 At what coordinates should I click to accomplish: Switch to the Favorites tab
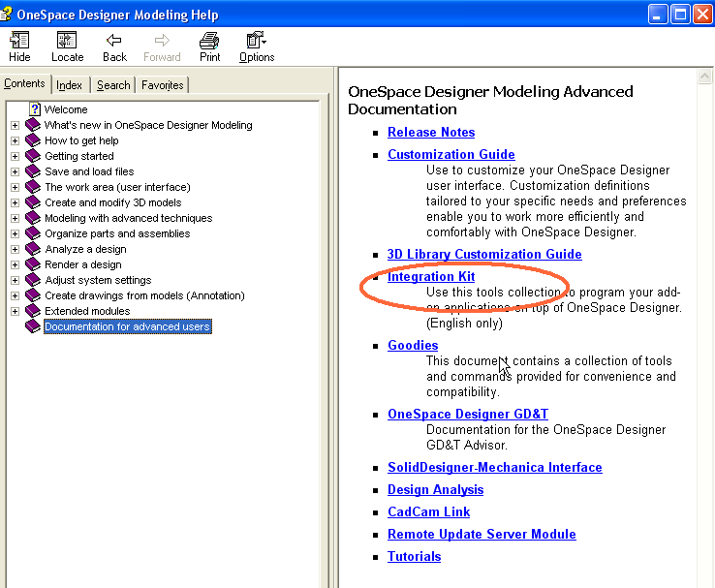tap(162, 85)
